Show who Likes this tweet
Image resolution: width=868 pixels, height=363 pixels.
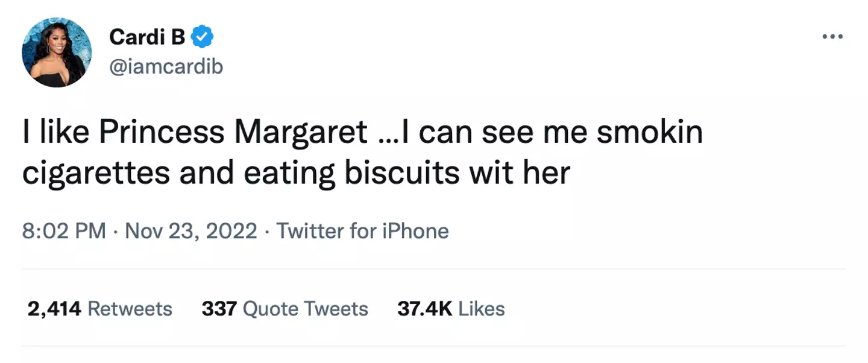(451, 309)
